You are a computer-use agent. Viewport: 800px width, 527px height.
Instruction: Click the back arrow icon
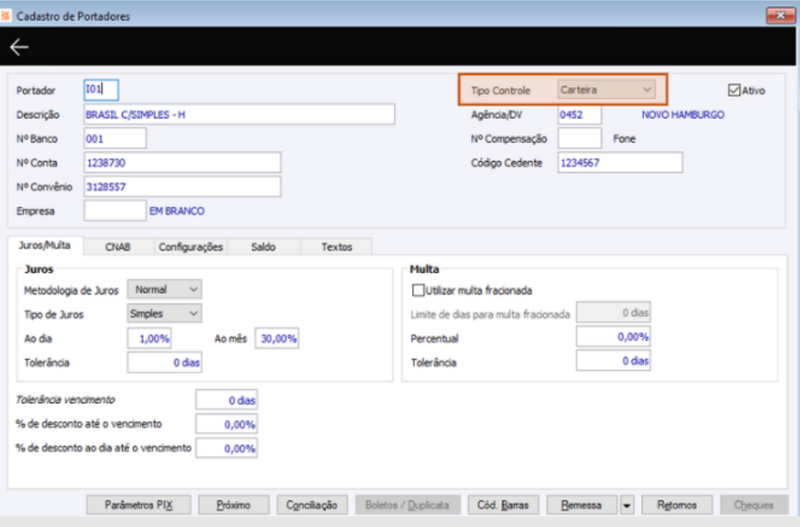point(19,47)
